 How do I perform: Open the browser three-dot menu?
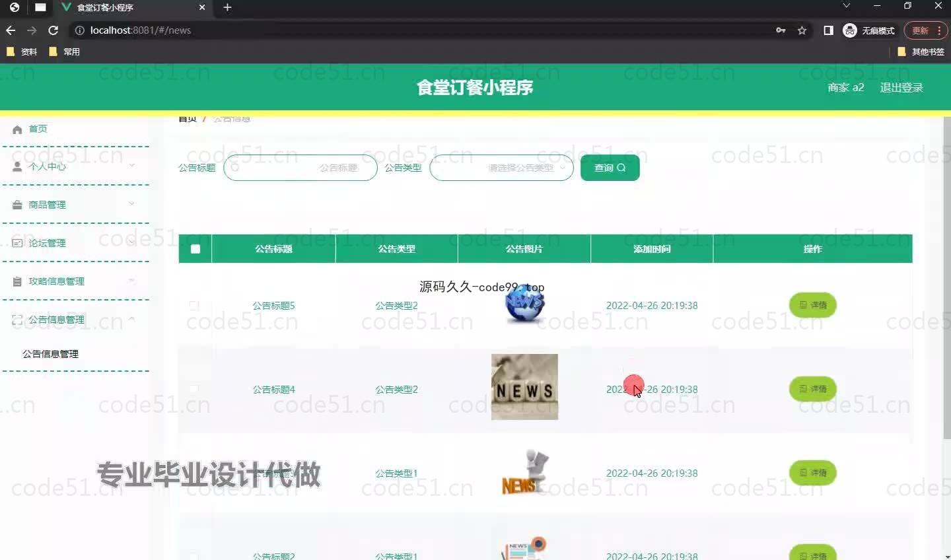(938, 30)
